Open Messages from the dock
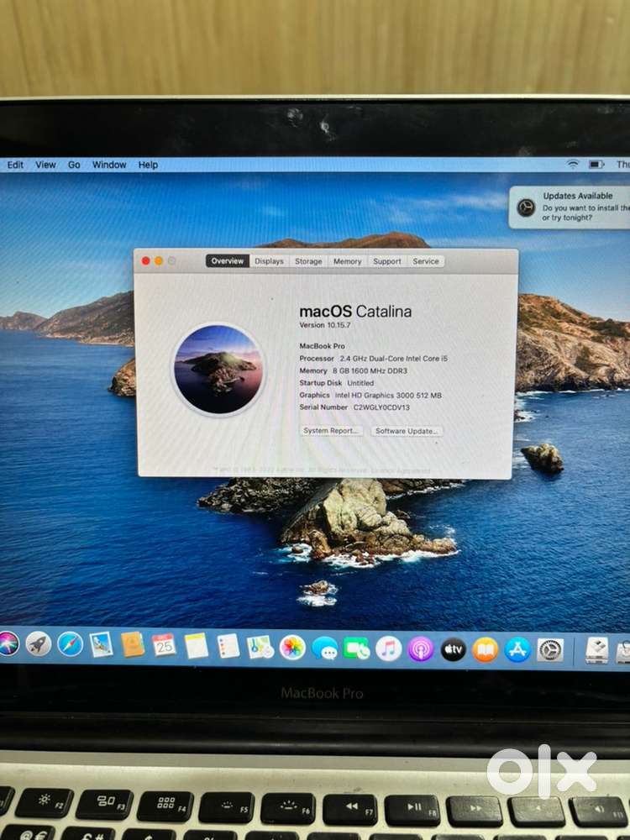Viewport: 630px width, 840px height. pyautogui.click(x=324, y=648)
